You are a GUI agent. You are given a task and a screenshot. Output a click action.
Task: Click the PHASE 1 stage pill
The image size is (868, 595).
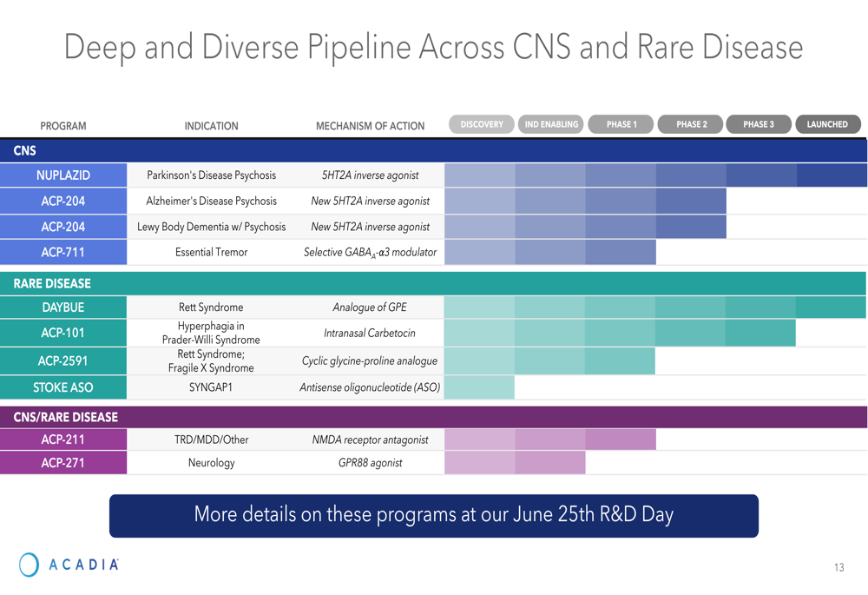[621, 124]
